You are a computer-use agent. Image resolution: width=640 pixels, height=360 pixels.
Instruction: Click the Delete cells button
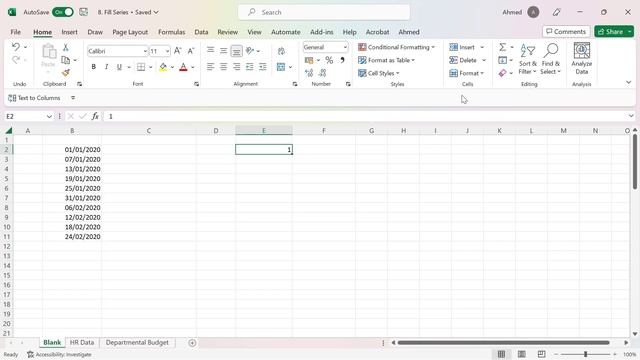tap(463, 60)
